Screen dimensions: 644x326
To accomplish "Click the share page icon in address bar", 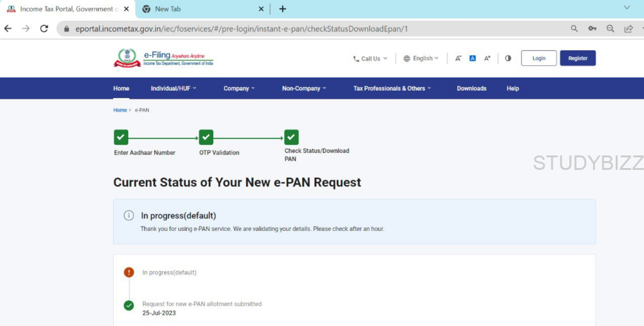I will (x=628, y=28).
